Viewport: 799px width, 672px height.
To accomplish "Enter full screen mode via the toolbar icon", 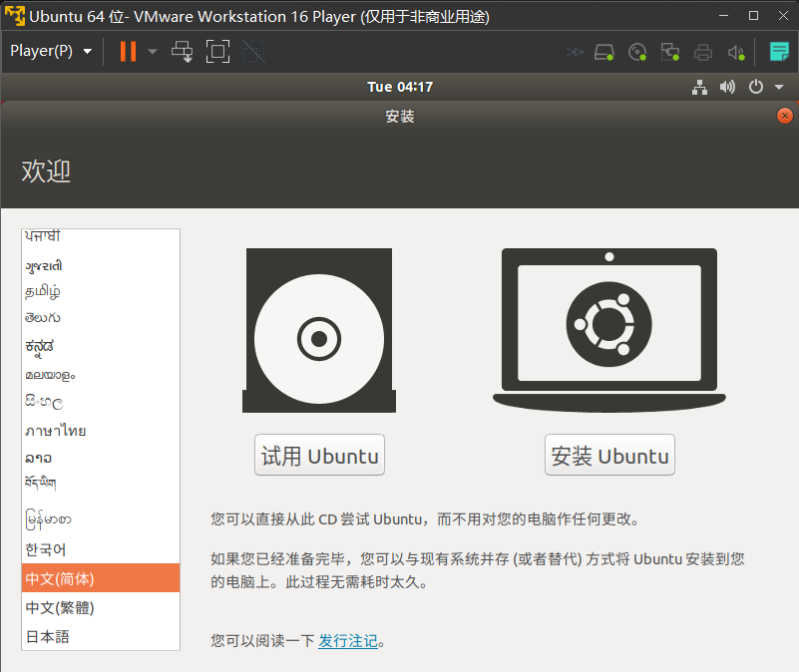I will click(217, 52).
